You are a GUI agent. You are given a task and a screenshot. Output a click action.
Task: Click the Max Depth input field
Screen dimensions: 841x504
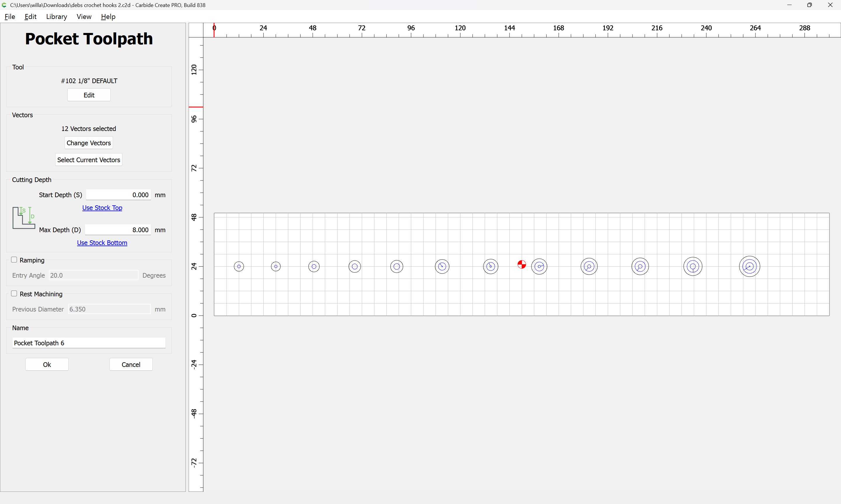coord(118,230)
